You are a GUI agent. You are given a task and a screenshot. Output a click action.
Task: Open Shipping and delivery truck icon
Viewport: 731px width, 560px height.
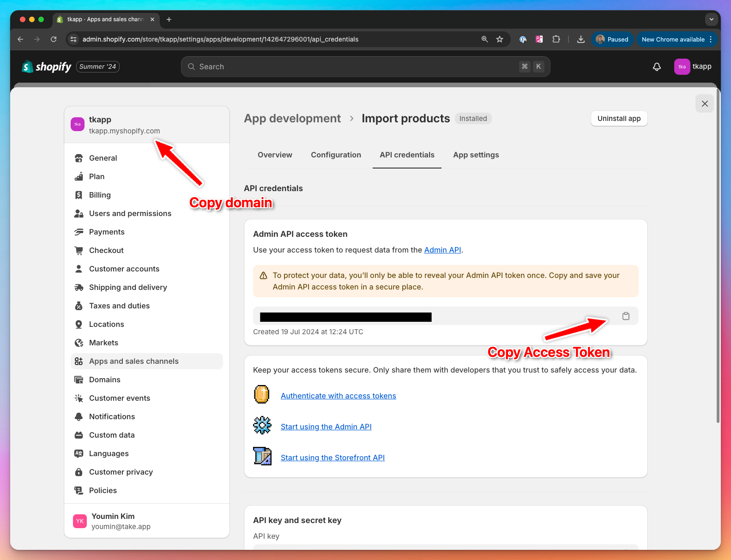(x=79, y=287)
